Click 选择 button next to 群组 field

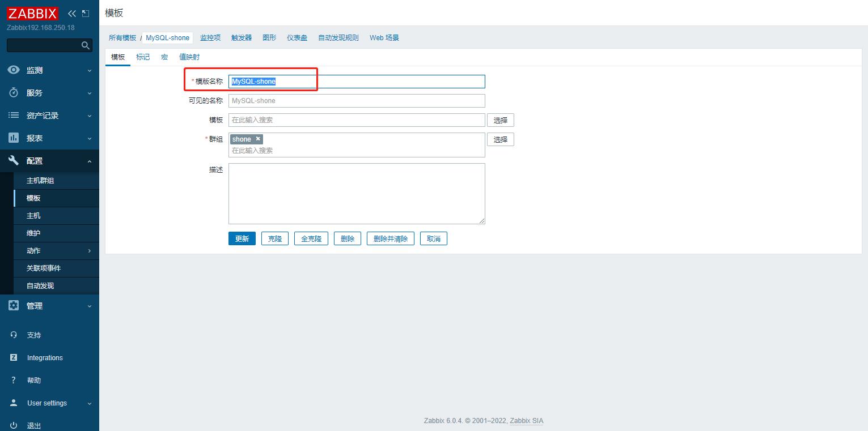[x=501, y=139]
